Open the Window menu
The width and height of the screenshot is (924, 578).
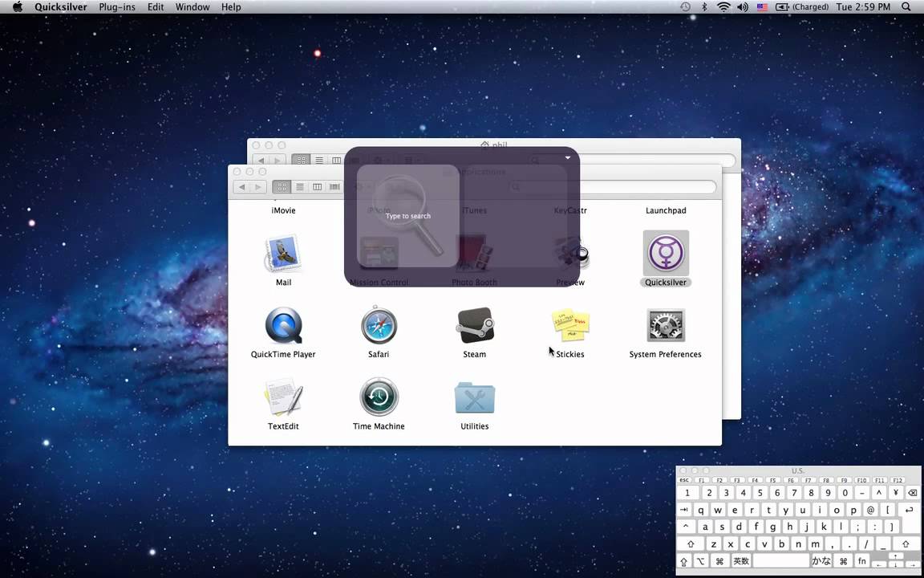192,7
